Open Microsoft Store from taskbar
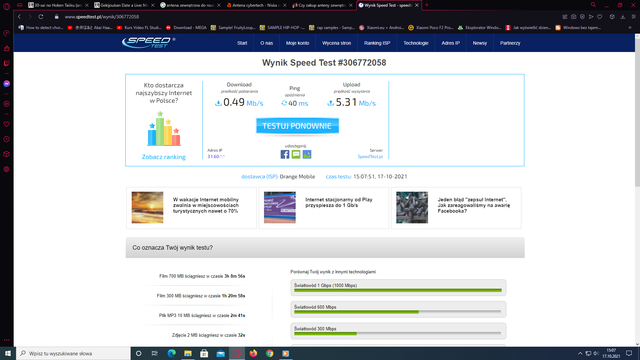Image resolution: width=640 pixels, height=360 pixels. [x=204, y=353]
